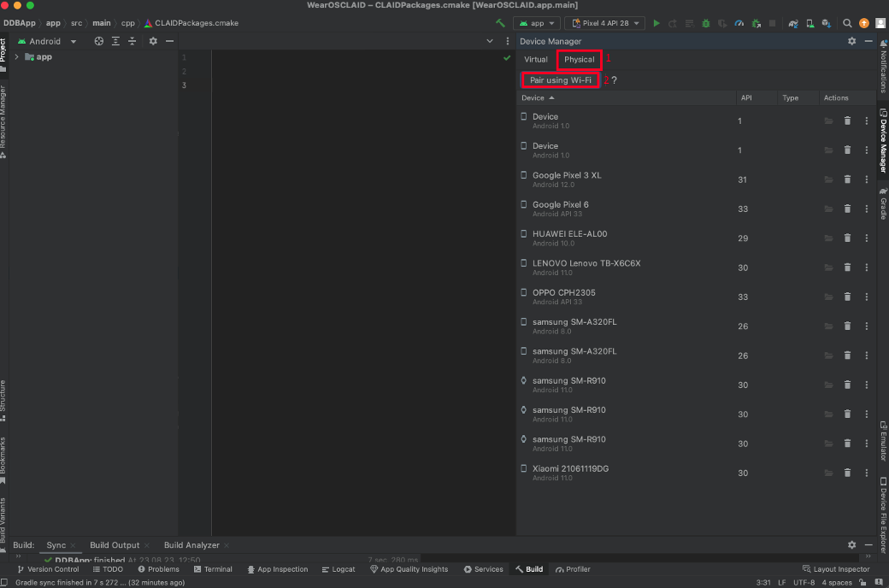The height and width of the screenshot is (588, 889).
Task: Click the Make Project hammer icon
Action: (x=500, y=23)
